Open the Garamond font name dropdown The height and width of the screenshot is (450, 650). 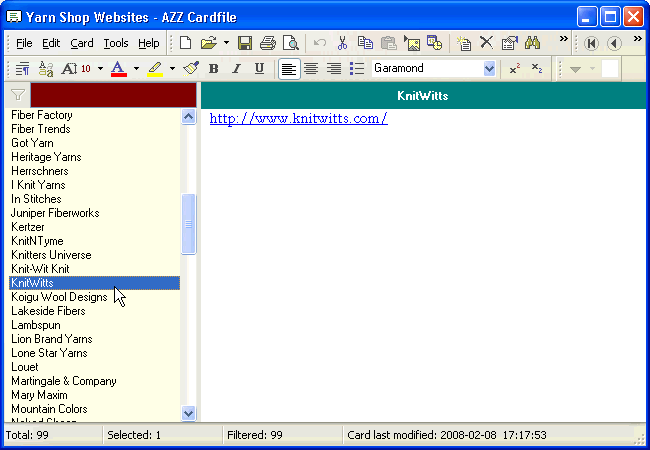pos(489,68)
